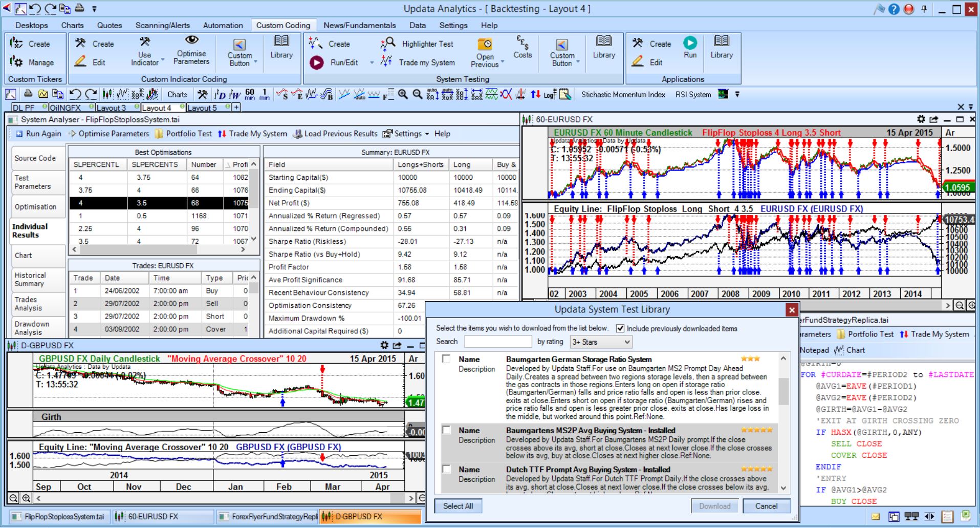The height and width of the screenshot is (528, 980).
Task: Open Settings dropdown in System Analyser
Action: 406,134
